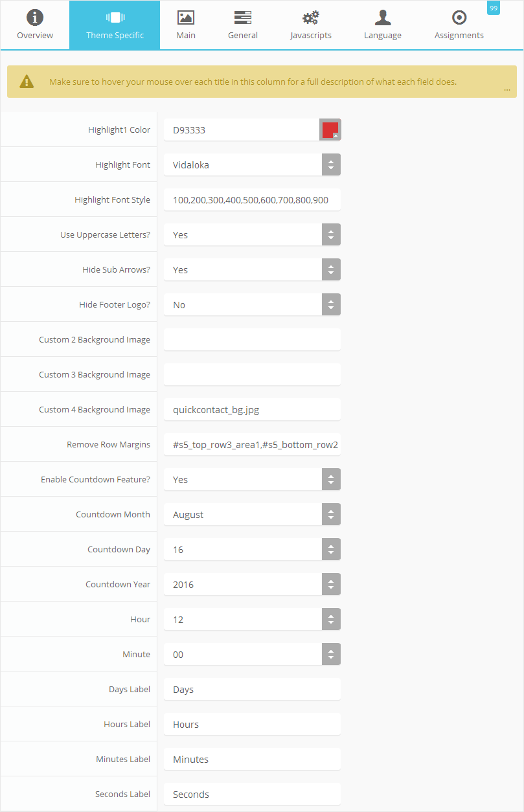
Task: Click the 99 badge above Assignments
Action: pos(494,8)
